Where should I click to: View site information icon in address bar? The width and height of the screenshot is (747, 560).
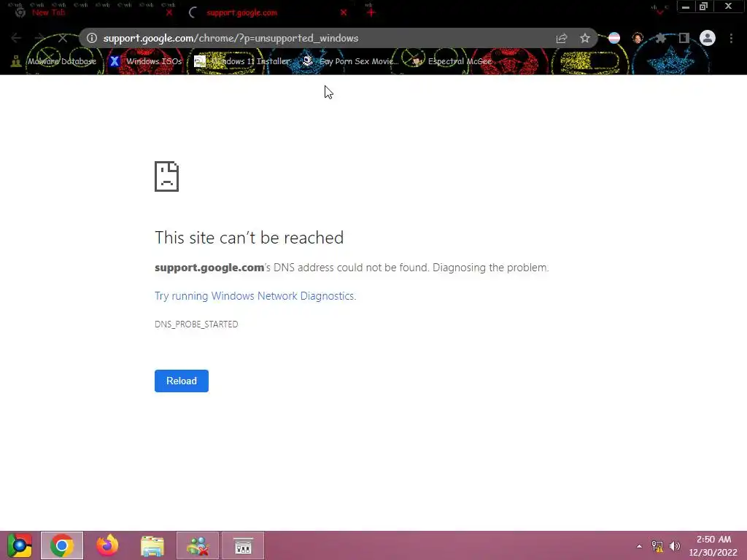92,38
